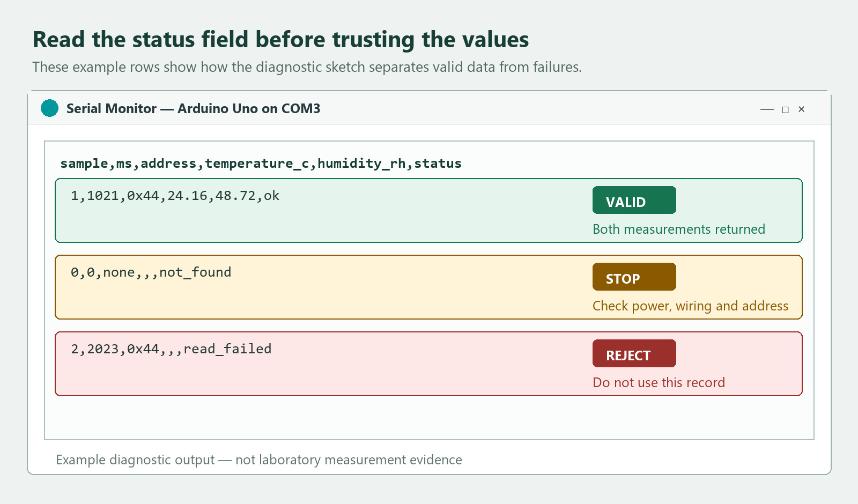Click the text Both measurements returned
858x504 pixels.
click(x=679, y=229)
